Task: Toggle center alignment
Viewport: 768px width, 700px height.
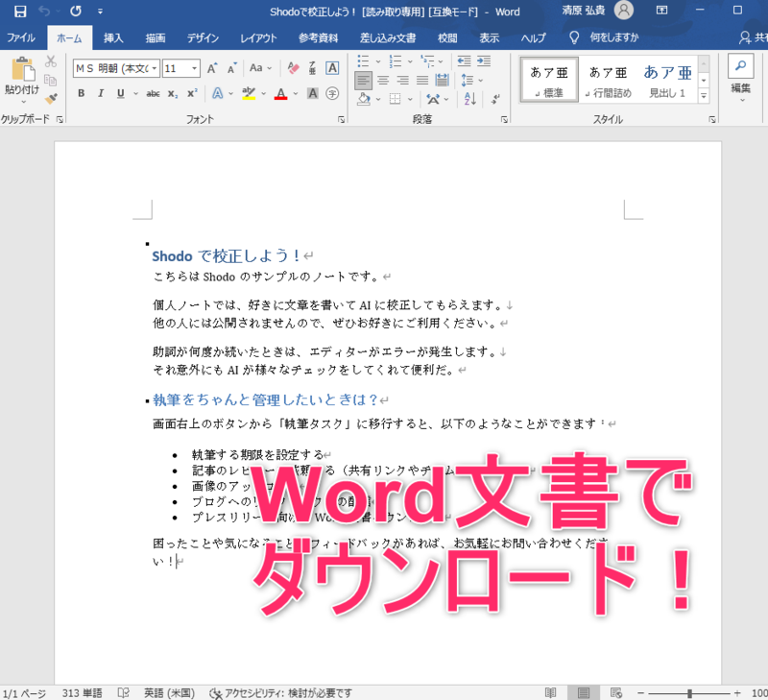Action: (x=383, y=81)
